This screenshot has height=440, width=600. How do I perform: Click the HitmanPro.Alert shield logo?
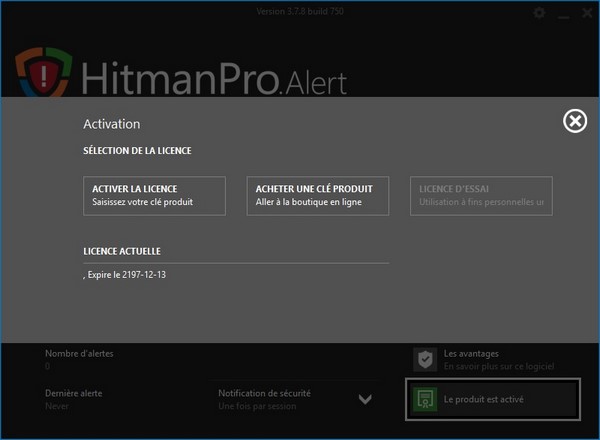[x=44, y=72]
